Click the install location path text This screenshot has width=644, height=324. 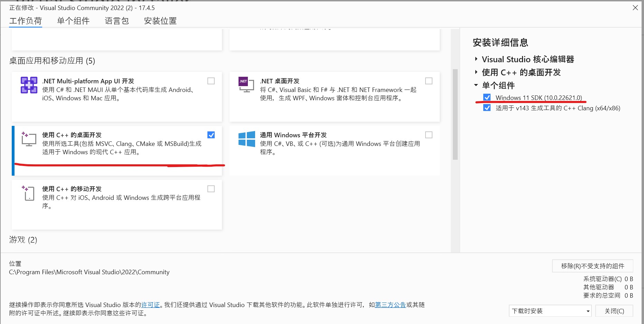pos(89,272)
